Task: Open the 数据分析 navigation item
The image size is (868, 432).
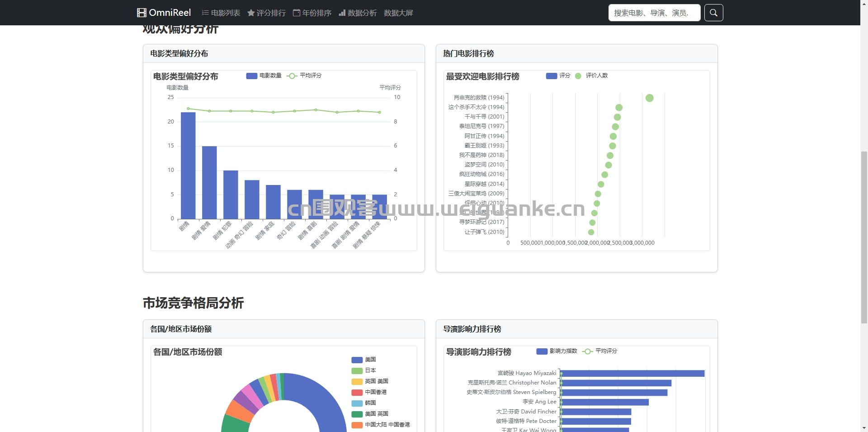Action: pos(358,13)
